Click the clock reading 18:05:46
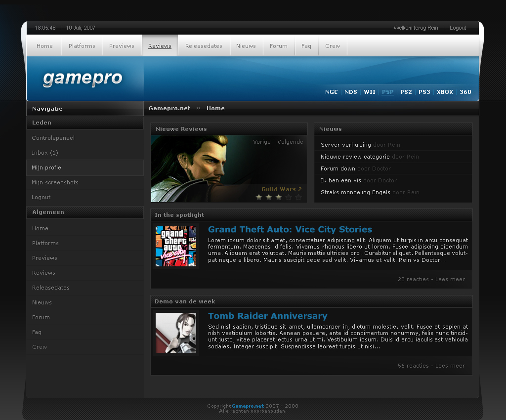The height and width of the screenshot is (420, 506). click(45, 28)
